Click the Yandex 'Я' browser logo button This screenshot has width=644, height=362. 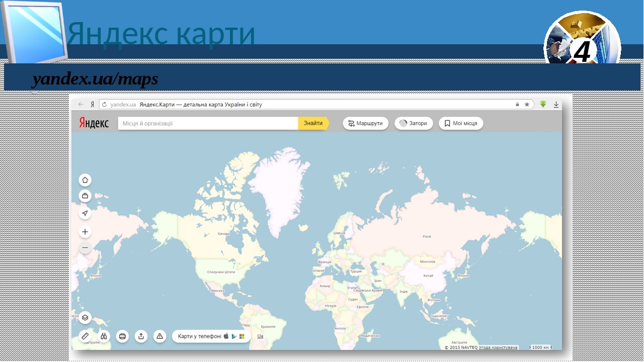click(93, 105)
